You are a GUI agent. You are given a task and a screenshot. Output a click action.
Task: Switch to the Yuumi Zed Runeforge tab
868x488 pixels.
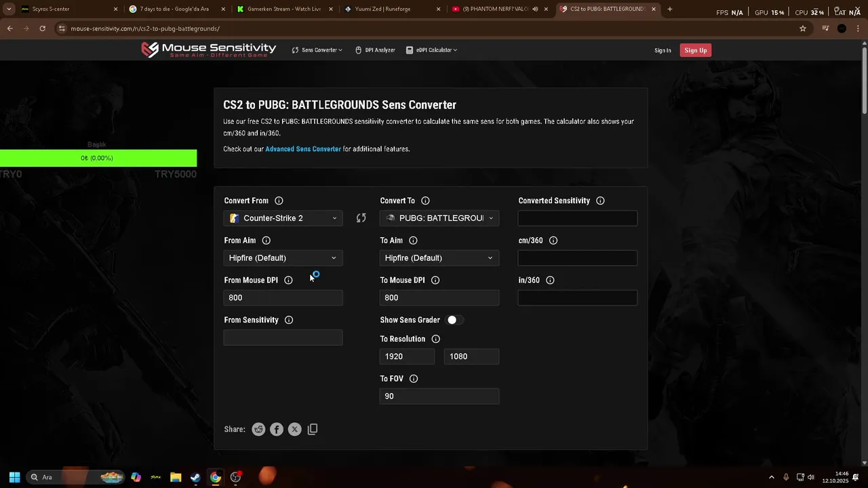click(393, 9)
